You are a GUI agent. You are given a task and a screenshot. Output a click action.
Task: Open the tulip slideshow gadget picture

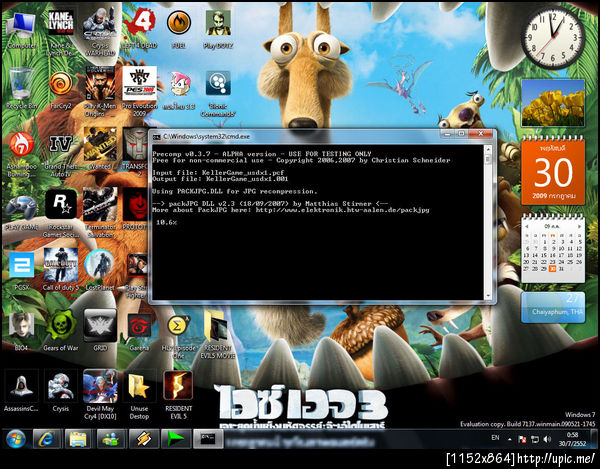point(553,103)
